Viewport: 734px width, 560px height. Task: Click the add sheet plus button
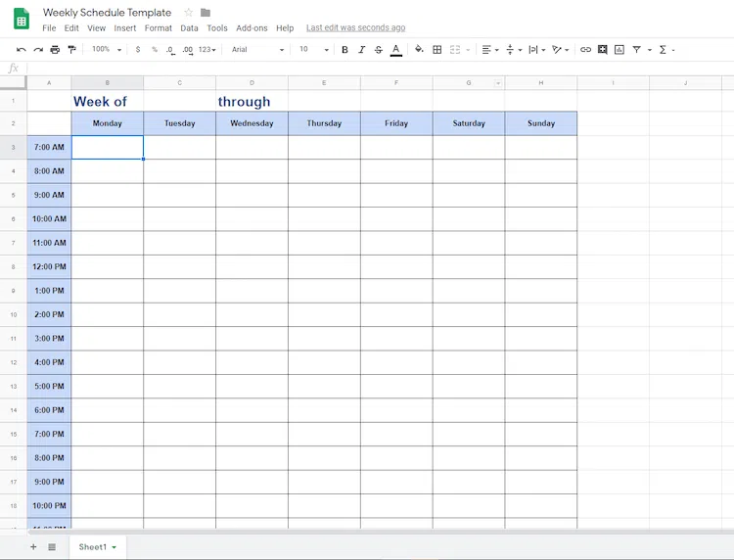tap(32, 547)
